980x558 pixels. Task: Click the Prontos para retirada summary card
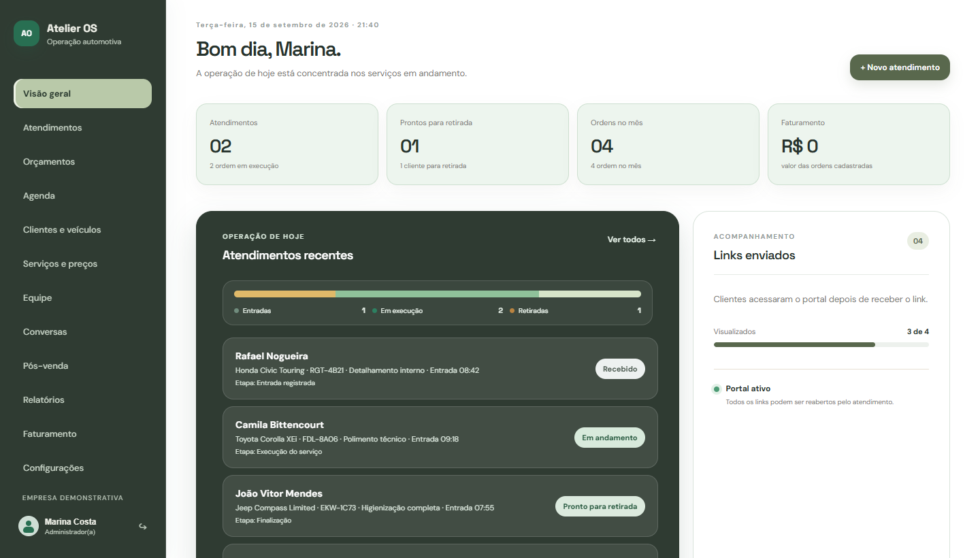tap(478, 144)
